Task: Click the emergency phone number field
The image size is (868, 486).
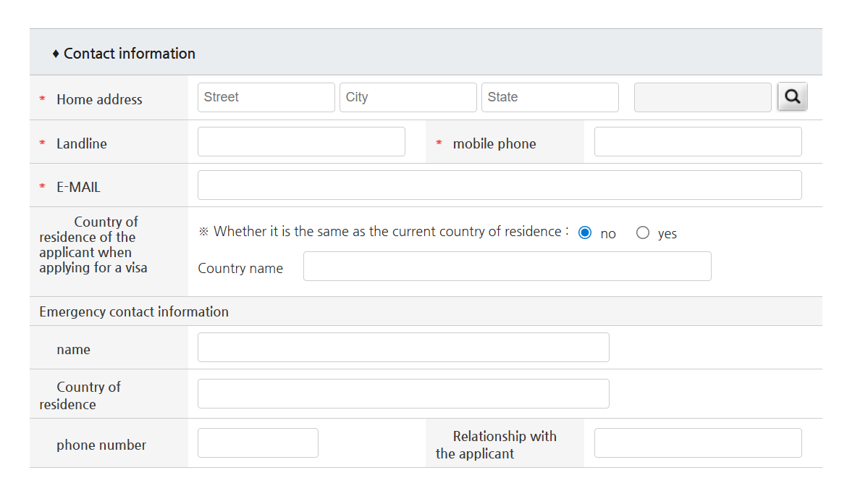Action: pyautogui.click(x=258, y=443)
